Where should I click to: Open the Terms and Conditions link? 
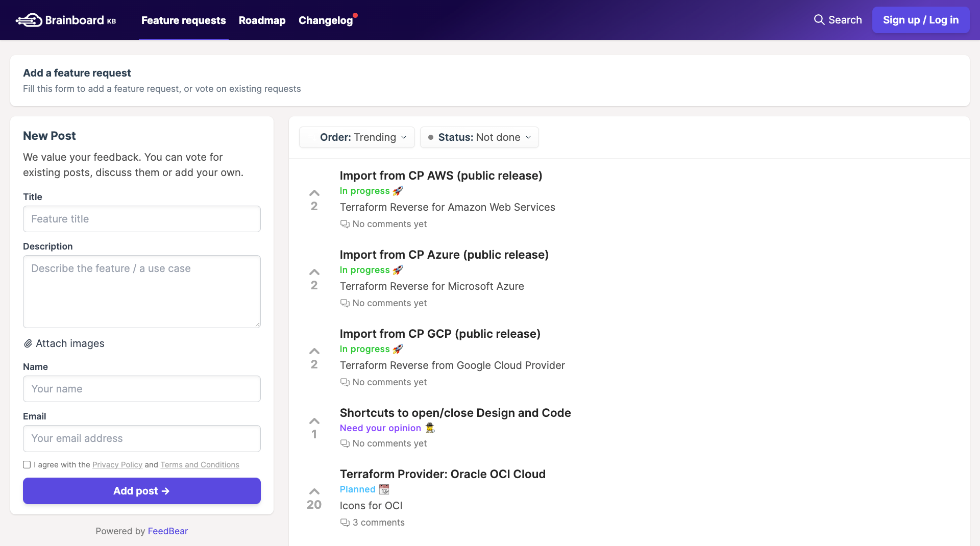pyautogui.click(x=200, y=464)
